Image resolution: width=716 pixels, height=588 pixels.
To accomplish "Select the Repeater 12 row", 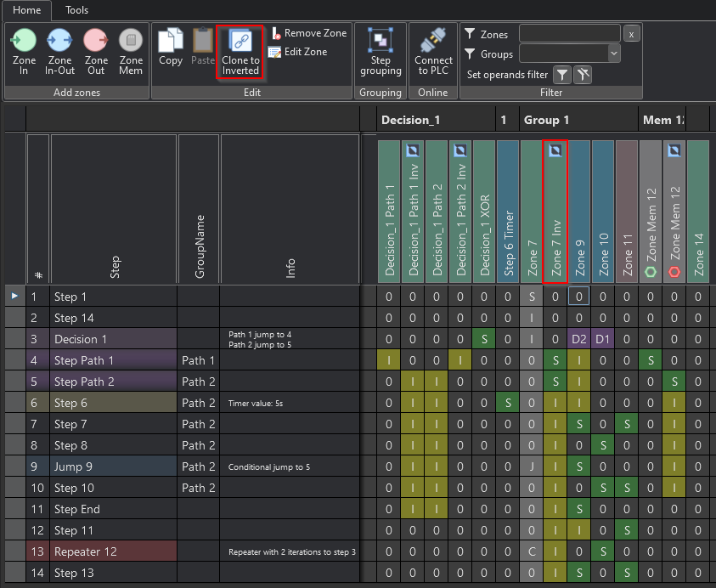I will click(x=113, y=551).
